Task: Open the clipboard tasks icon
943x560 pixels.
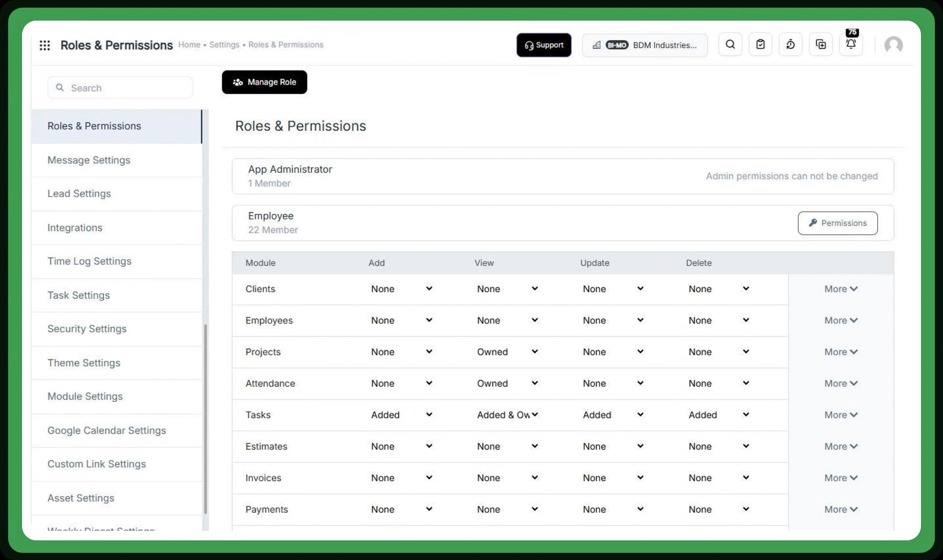Action: point(760,44)
